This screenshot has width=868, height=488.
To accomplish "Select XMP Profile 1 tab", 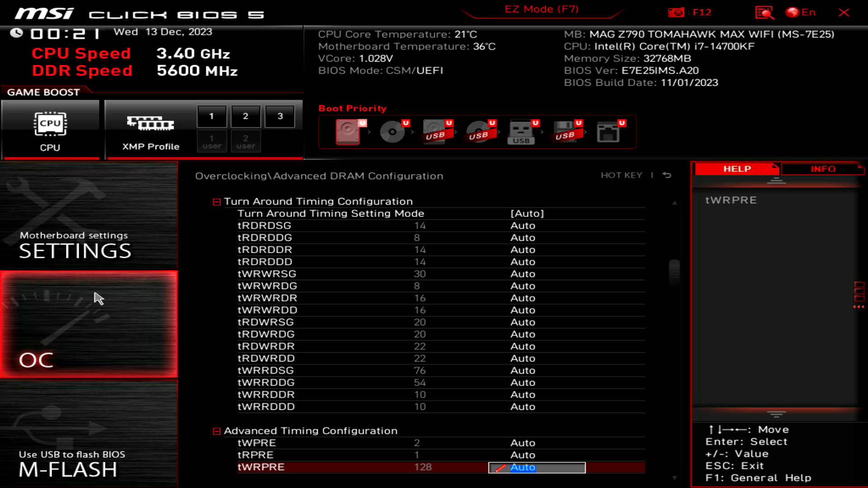I will (212, 116).
